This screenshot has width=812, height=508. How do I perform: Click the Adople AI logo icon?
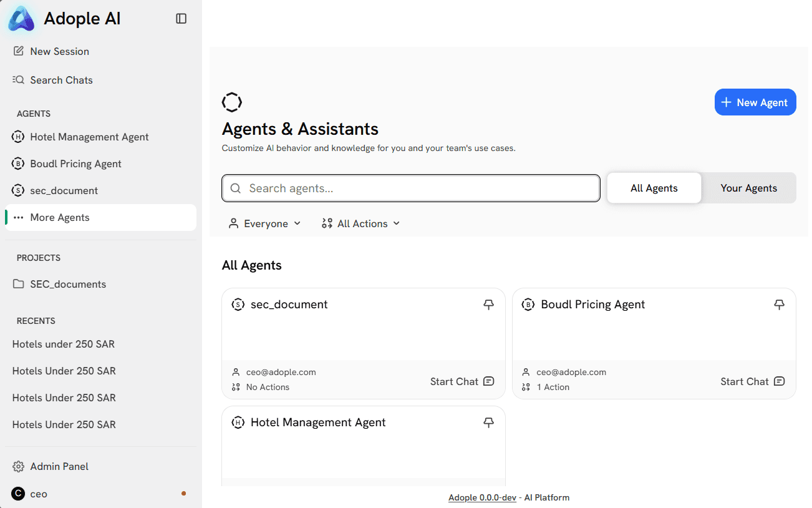[x=21, y=19]
